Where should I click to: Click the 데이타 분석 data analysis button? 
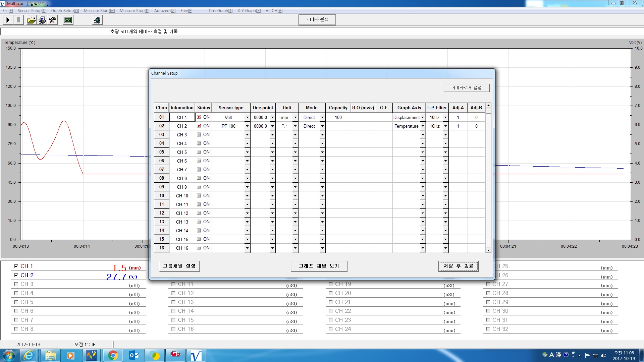pos(317,20)
